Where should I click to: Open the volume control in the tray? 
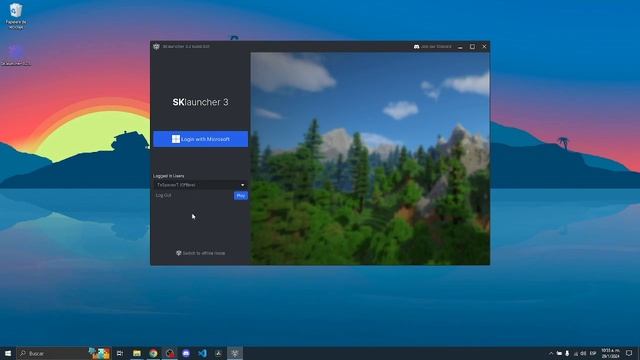[584, 353]
